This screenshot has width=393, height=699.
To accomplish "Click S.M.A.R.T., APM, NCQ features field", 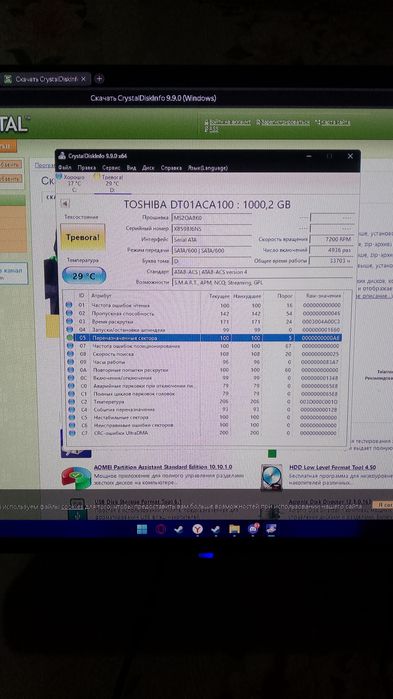I will coord(263,282).
